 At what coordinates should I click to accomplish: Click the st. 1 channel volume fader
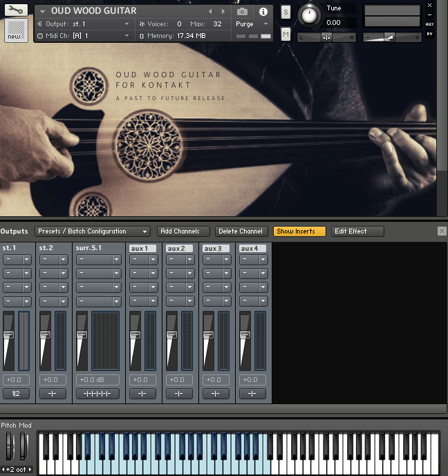pos(8,335)
